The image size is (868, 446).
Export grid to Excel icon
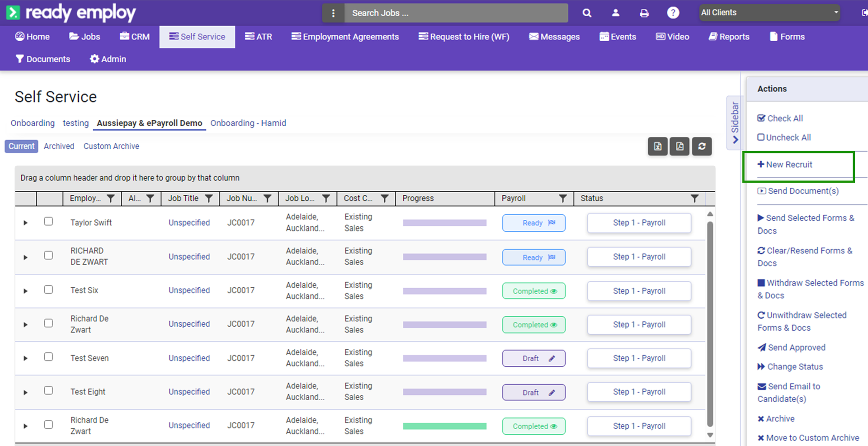click(x=658, y=146)
